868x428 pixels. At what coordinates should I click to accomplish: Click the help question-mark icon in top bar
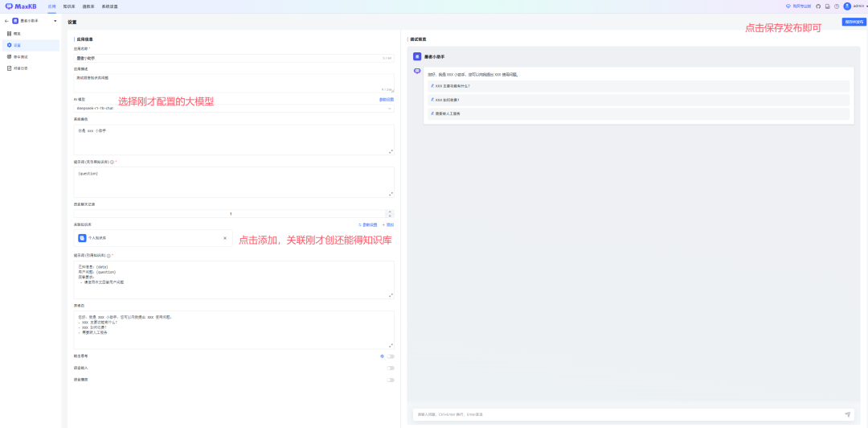pyautogui.click(x=837, y=6)
